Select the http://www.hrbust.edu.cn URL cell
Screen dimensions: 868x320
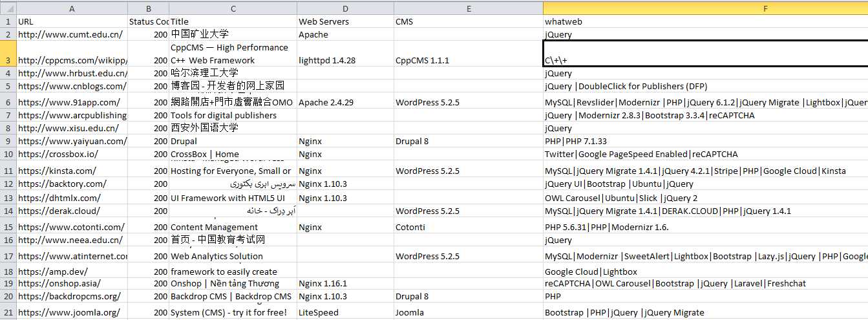click(72, 73)
